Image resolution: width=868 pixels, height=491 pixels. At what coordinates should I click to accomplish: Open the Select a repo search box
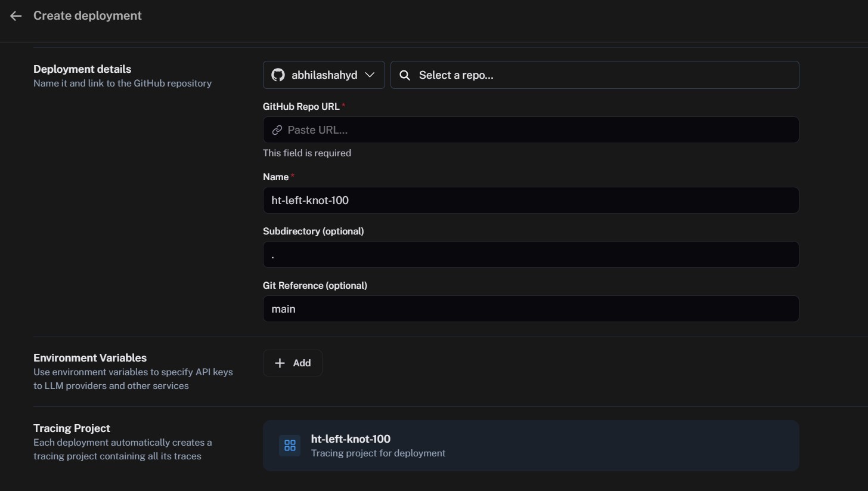tap(594, 75)
